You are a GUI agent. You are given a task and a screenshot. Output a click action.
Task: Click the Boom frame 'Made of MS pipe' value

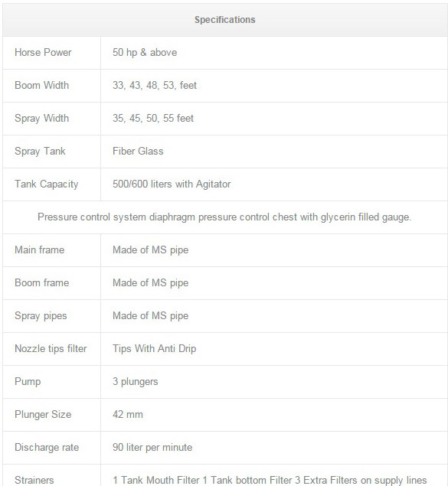pyautogui.click(x=150, y=283)
